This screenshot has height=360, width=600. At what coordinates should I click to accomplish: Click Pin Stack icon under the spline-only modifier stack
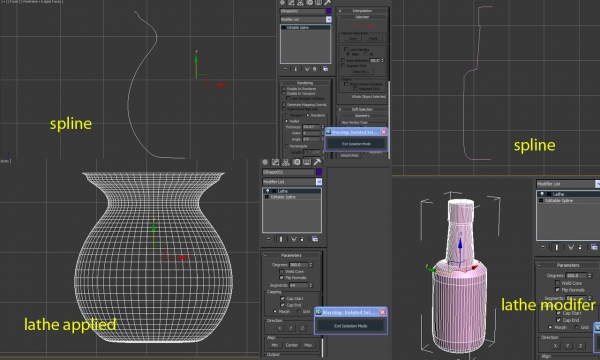click(x=285, y=69)
